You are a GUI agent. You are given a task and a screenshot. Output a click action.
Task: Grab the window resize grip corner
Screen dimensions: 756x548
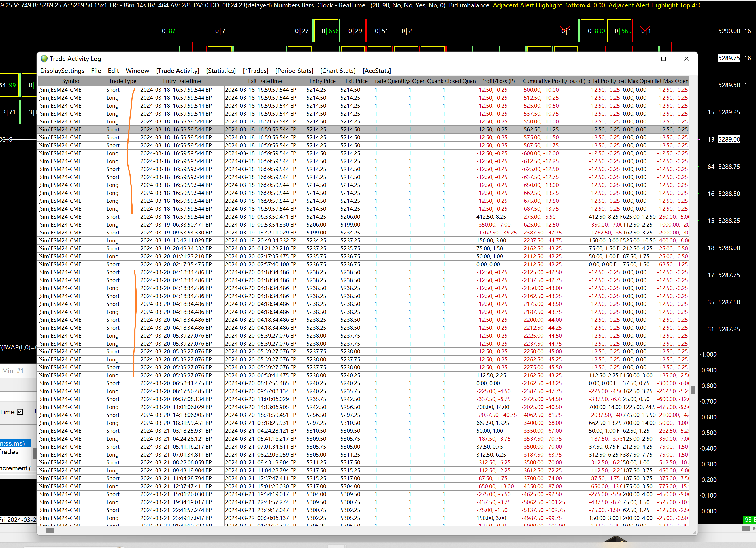pyautogui.click(x=695, y=533)
